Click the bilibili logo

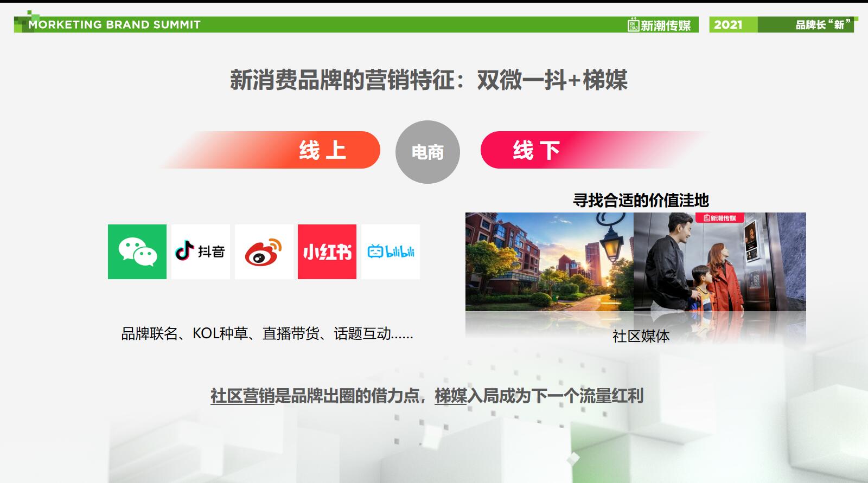point(391,252)
